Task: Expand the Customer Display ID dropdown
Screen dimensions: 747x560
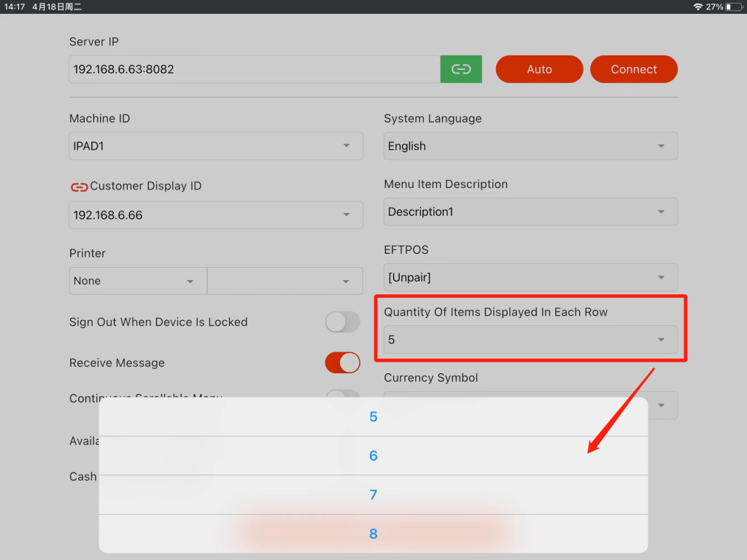Action: (x=216, y=215)
